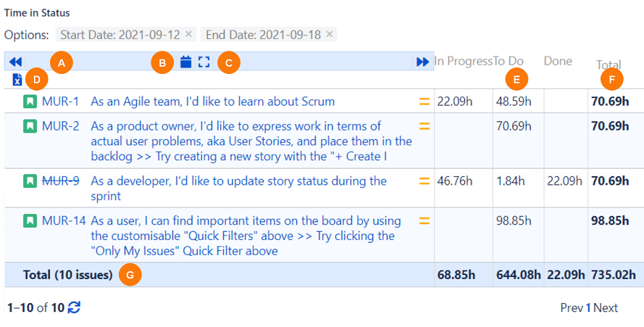Remove the End Date filter

[330, 34]
